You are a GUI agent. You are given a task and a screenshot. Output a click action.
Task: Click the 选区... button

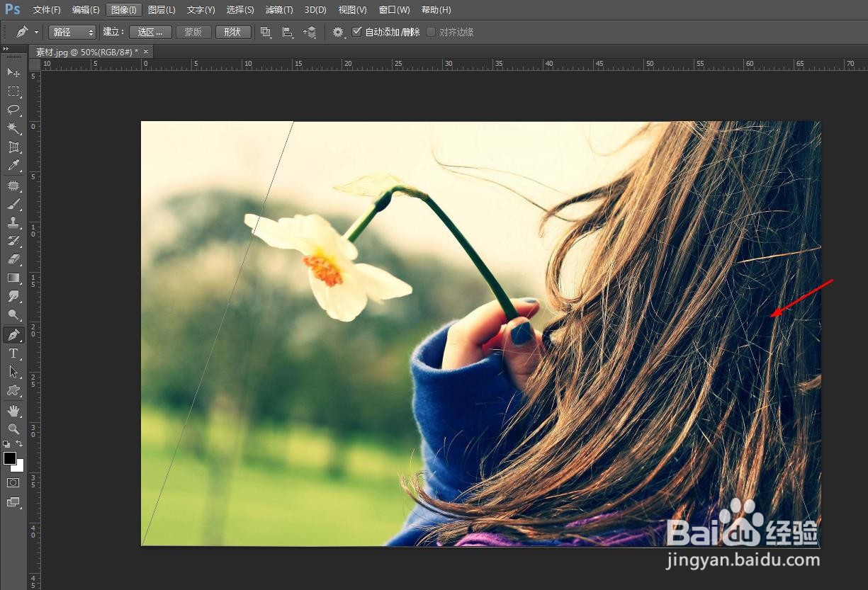click(150, 32)
